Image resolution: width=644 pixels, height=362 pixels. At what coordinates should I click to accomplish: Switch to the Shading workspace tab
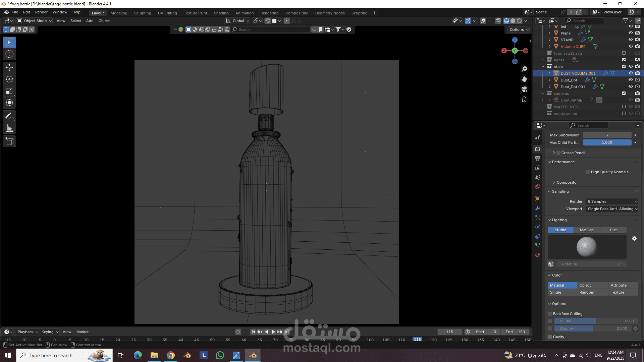click(221, 13)
